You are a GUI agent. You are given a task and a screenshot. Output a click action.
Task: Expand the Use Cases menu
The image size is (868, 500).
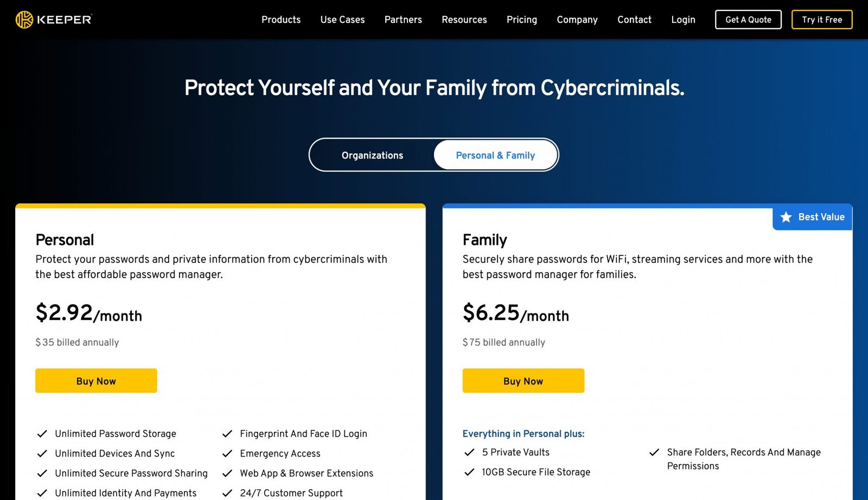(342, 20)
